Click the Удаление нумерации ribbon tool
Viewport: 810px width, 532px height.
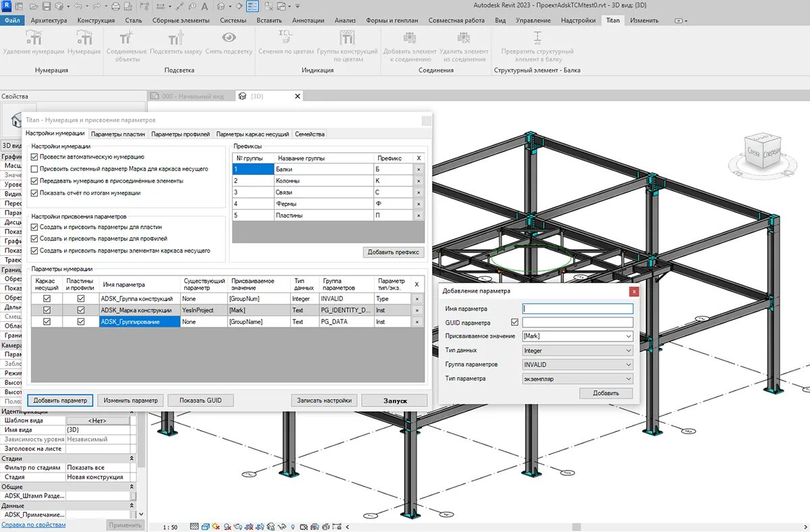pyautogui.click(x=33, y=43)
